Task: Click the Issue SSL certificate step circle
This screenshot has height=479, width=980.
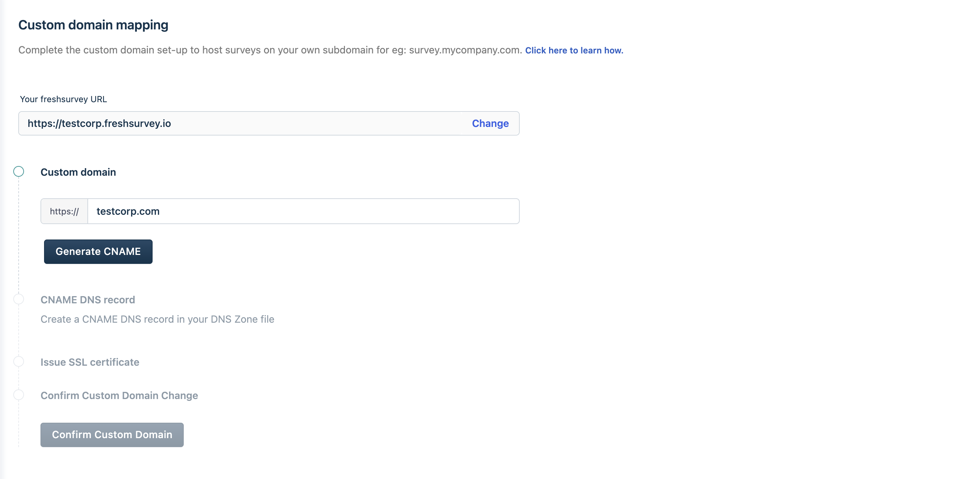Action: 19,362
